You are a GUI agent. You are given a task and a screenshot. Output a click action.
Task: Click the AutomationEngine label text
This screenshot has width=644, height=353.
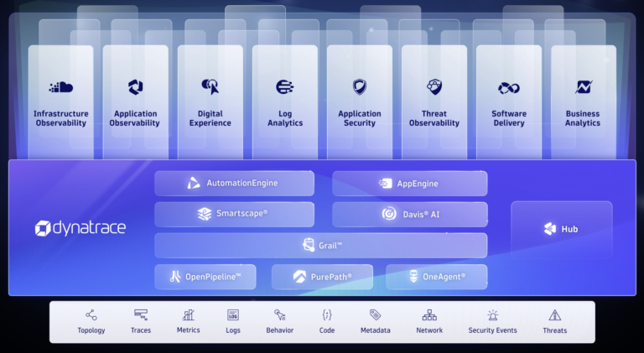[241, 183]
